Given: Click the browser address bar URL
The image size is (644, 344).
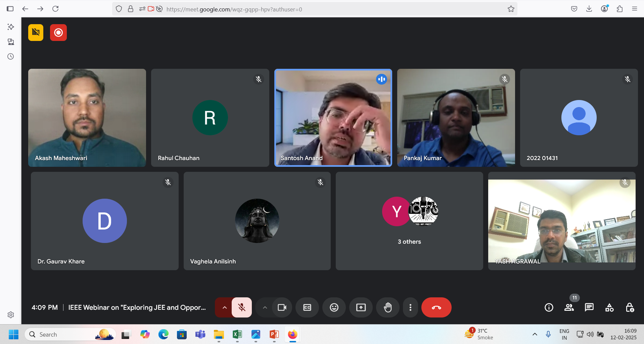Looking at the screenshot, I should point(234,9).
